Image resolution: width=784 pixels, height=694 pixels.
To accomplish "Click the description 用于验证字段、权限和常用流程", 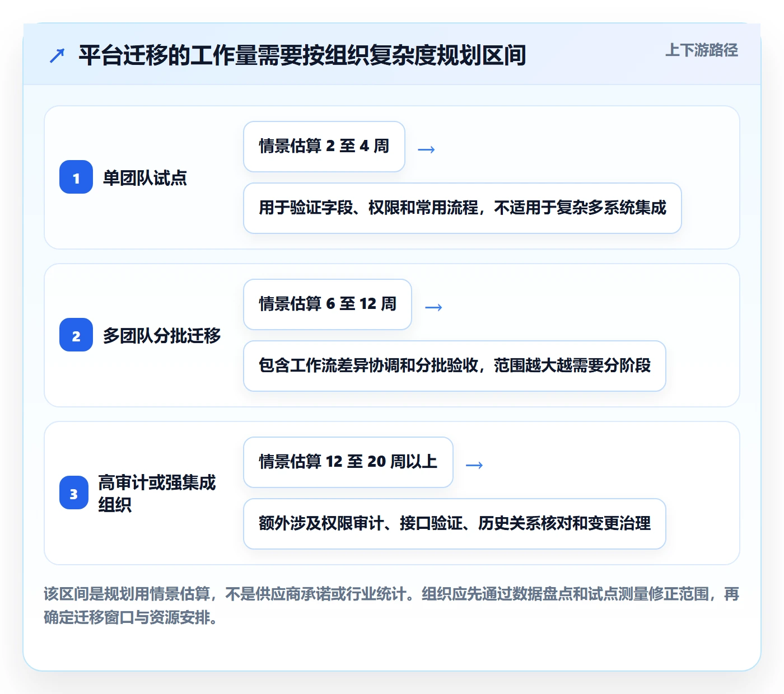I will 463,208.
